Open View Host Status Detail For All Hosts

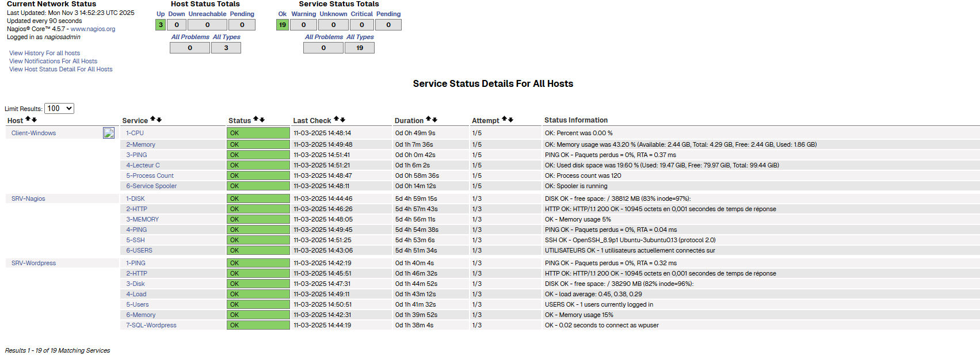60,69
